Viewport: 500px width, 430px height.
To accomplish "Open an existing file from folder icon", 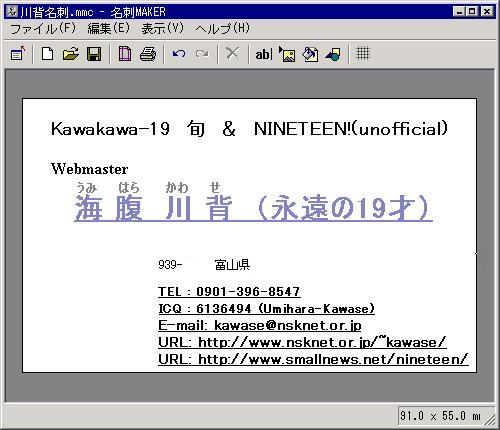I will [x=70, y=53].
